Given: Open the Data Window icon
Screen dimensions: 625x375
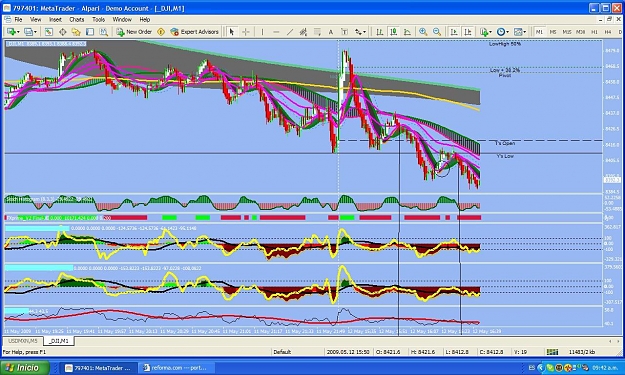Looking at the screenshot, I should (x=63, y=32).
